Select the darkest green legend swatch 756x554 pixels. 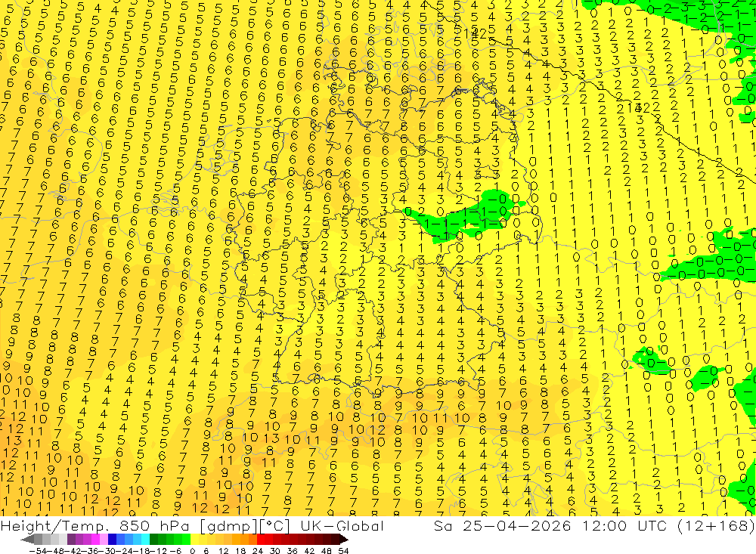point(153,540)
